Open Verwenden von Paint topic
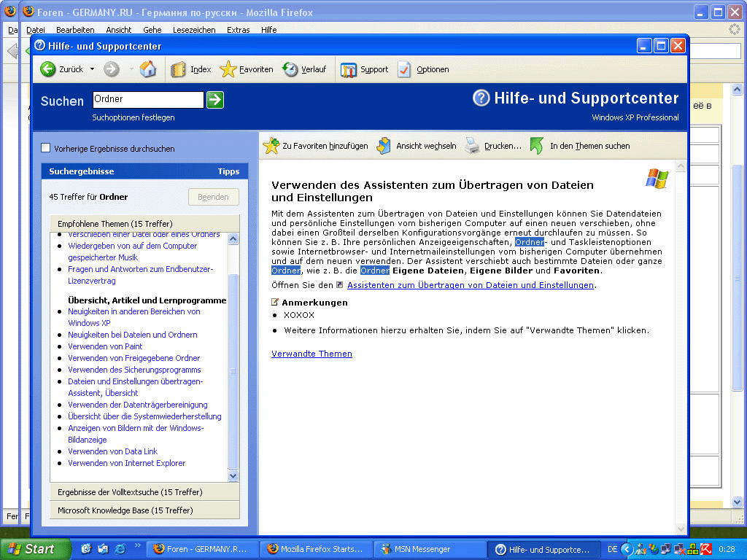 tap(105, 346)
